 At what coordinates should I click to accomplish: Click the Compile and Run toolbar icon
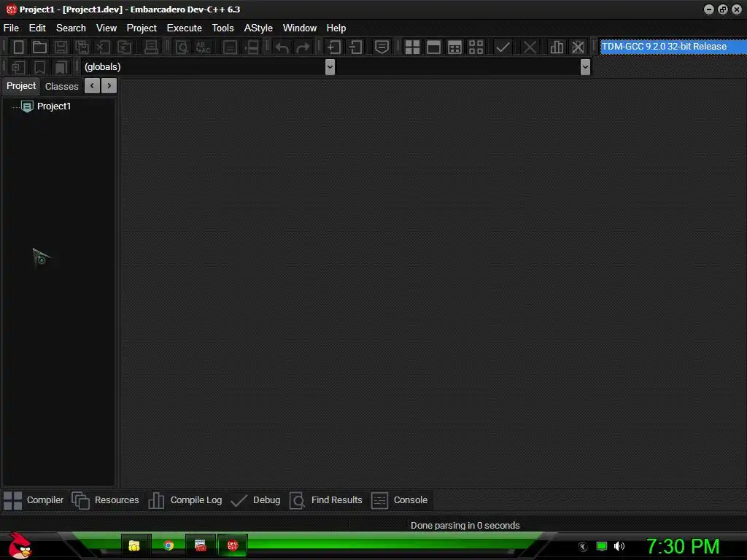coord(455,47)
